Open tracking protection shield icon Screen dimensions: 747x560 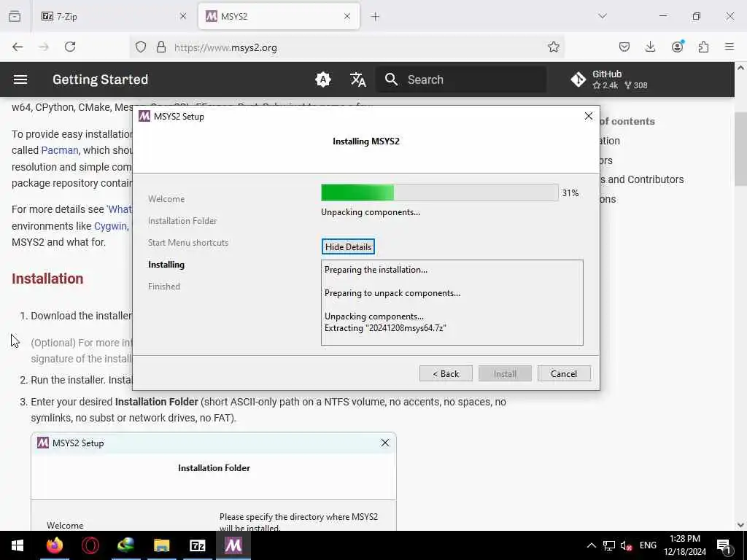click(141, 47)
